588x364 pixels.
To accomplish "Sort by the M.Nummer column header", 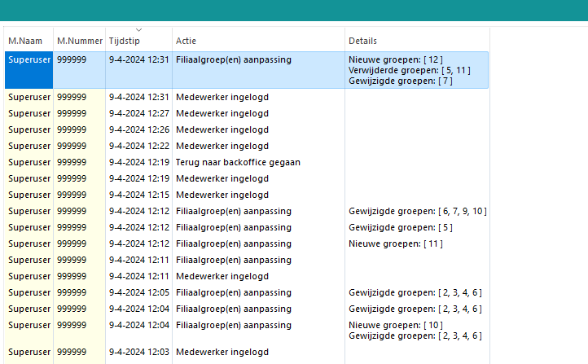I will point(80,41).
